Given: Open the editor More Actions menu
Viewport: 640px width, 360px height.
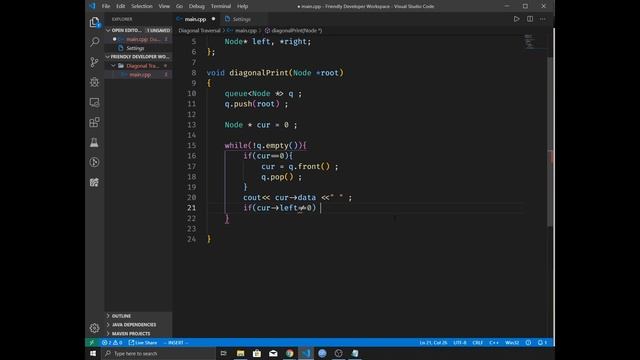Looking at the screenshot, I should (543, 19).
